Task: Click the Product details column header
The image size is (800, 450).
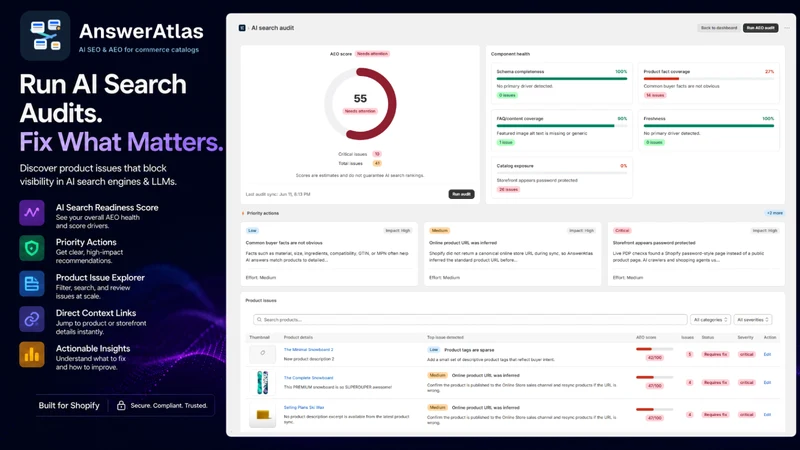Action: click(x=298, y=337)
